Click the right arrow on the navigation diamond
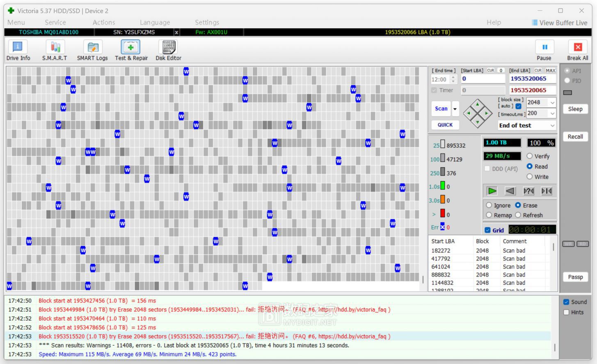 (x=486, y=113)
